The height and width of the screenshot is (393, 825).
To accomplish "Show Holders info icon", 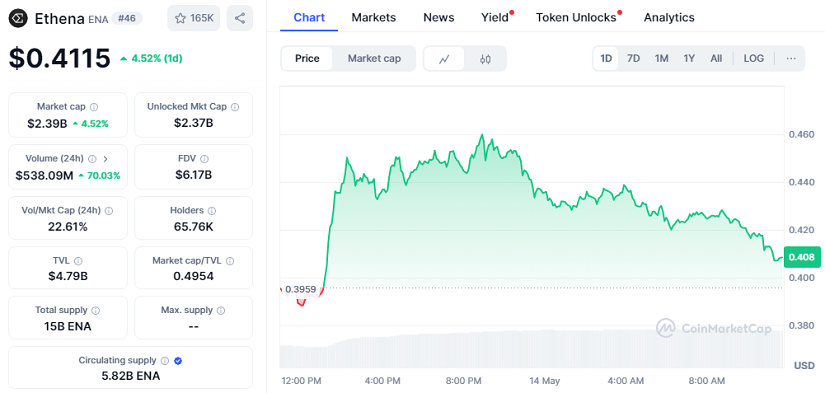I will pos(212,210).
